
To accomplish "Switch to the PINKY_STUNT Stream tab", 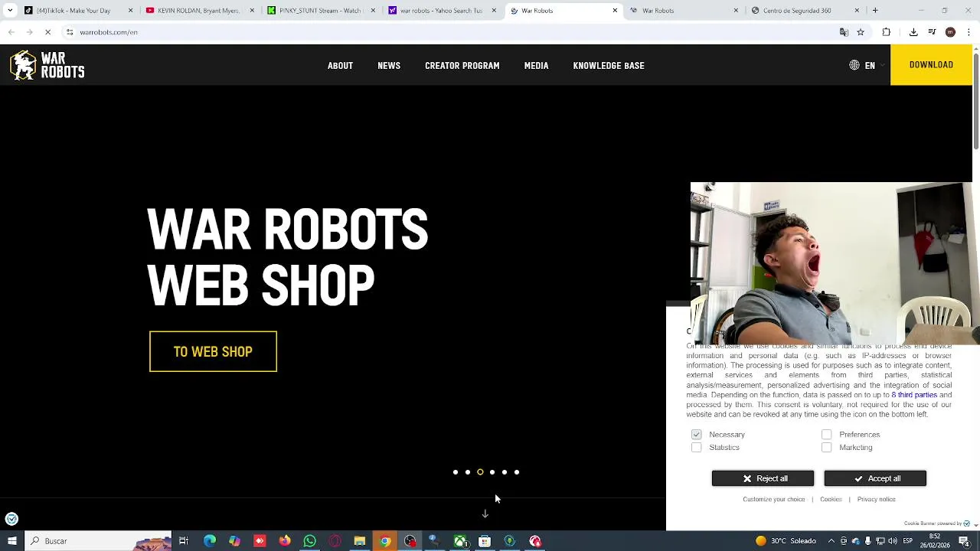I will pyautogui.click(x=320, y=11).
